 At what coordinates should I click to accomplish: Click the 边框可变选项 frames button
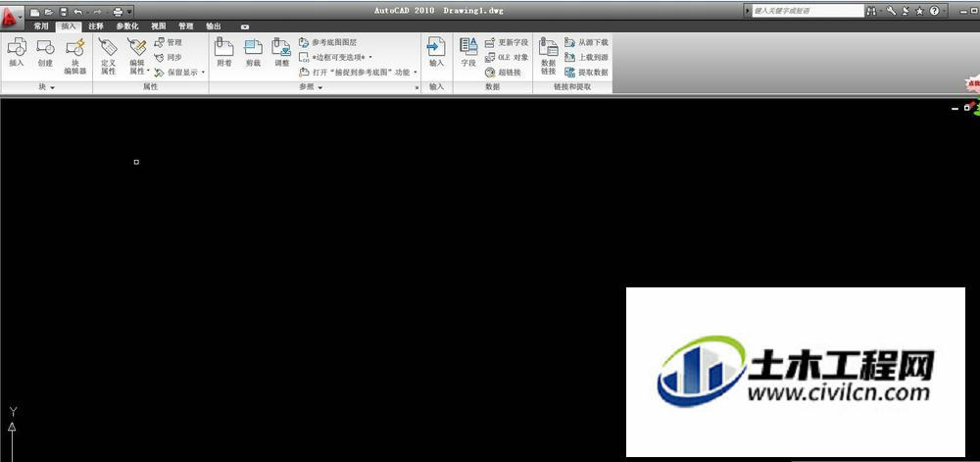tap(332, 58)
